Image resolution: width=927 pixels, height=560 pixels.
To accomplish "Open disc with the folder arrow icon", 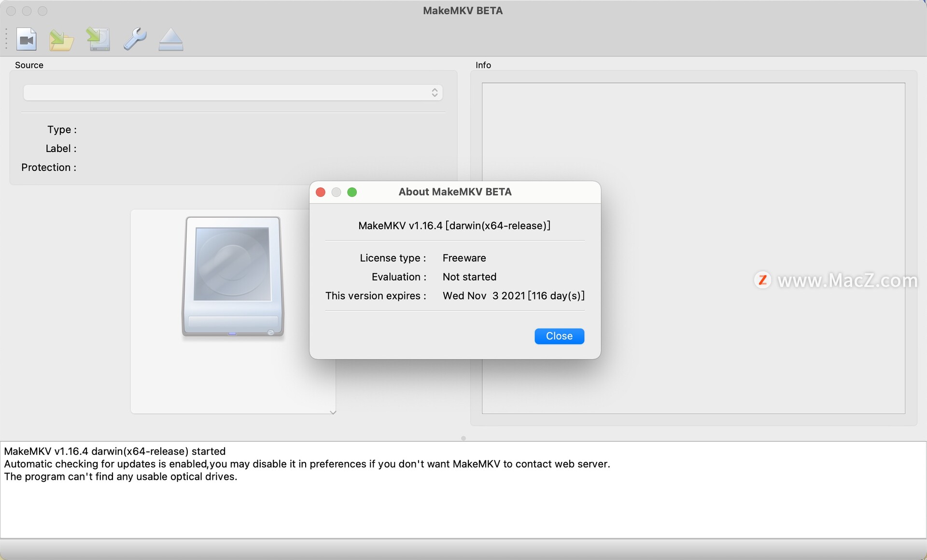I will click(x=61, y=40).
